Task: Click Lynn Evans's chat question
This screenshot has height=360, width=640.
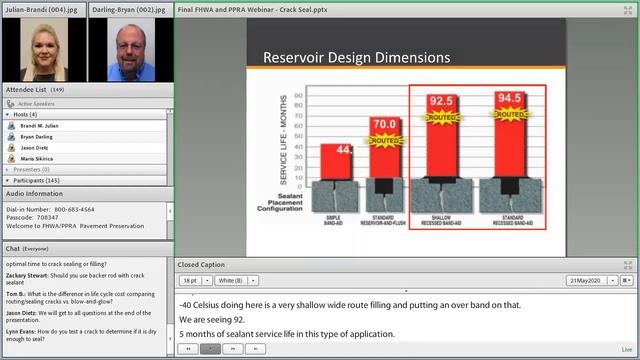Action: click(x=81, y=335)
